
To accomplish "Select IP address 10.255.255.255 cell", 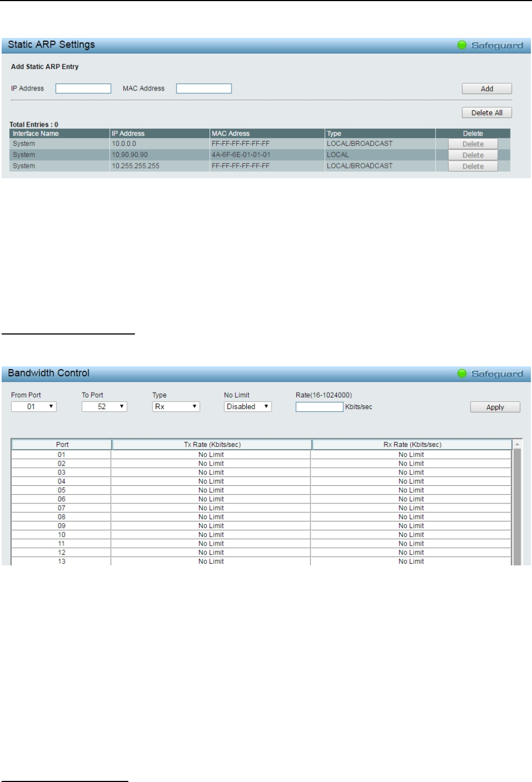I will (160, 166).
